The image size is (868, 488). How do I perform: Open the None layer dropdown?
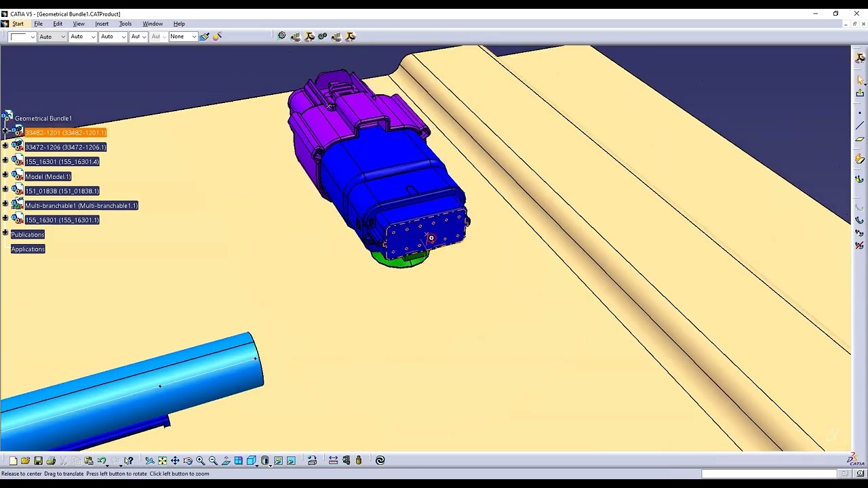(183, 37)
